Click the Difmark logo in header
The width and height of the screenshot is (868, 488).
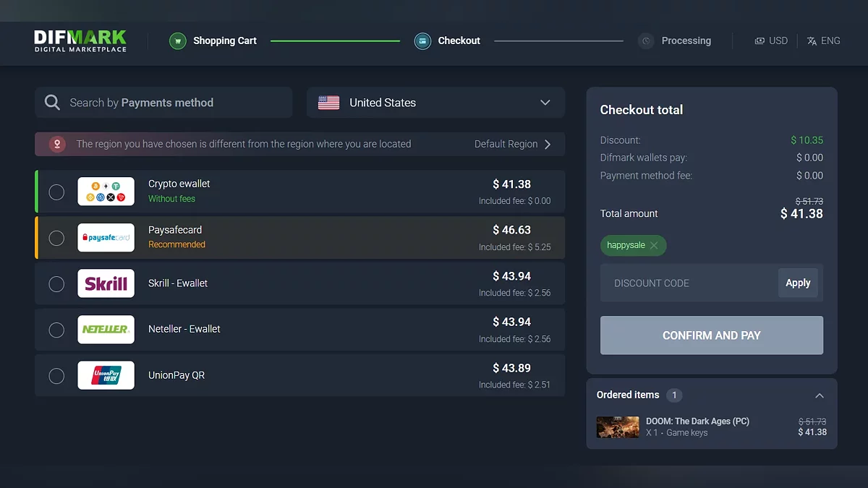pos(80,40)
